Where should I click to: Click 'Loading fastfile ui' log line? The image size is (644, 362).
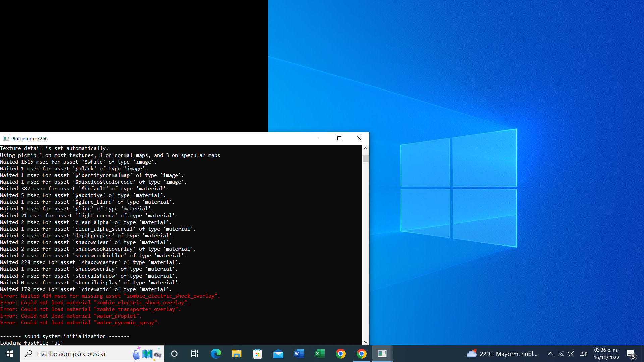tap(32, 343)
